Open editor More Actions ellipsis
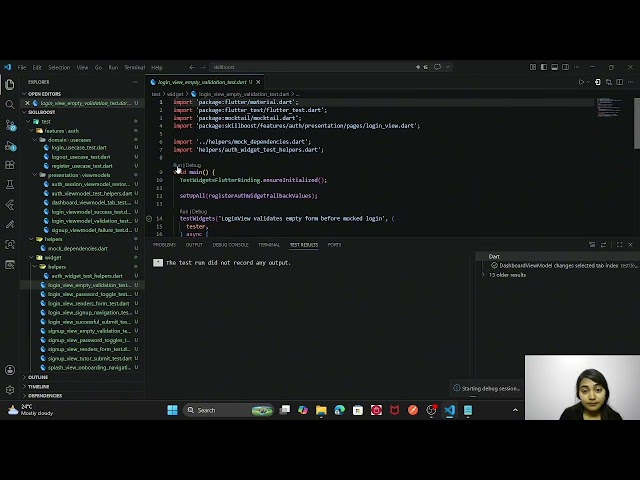The width and height of the screenshot is (640, 480). pos(631,82)
